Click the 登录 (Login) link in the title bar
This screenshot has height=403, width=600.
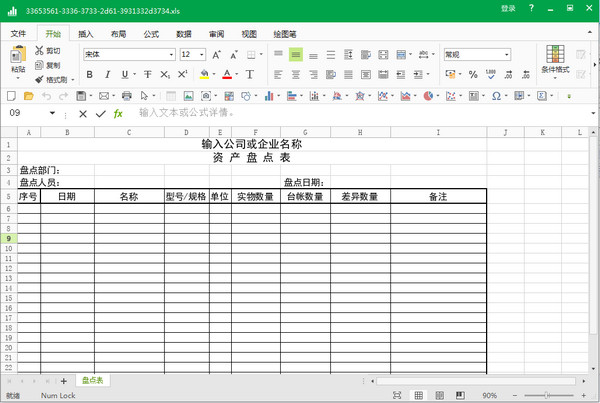pyautogui.click(x=508, y=8)
